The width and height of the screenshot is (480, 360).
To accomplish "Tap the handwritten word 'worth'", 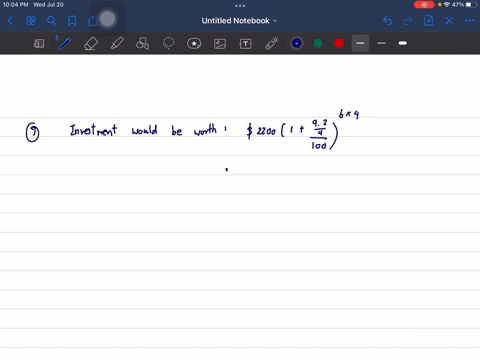I will [x=205, y=130].
